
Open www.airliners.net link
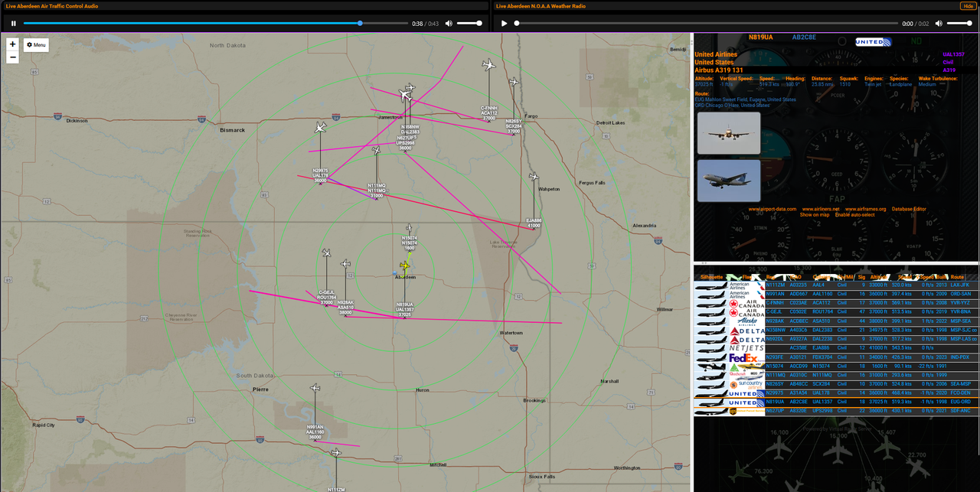pos(821,209)
